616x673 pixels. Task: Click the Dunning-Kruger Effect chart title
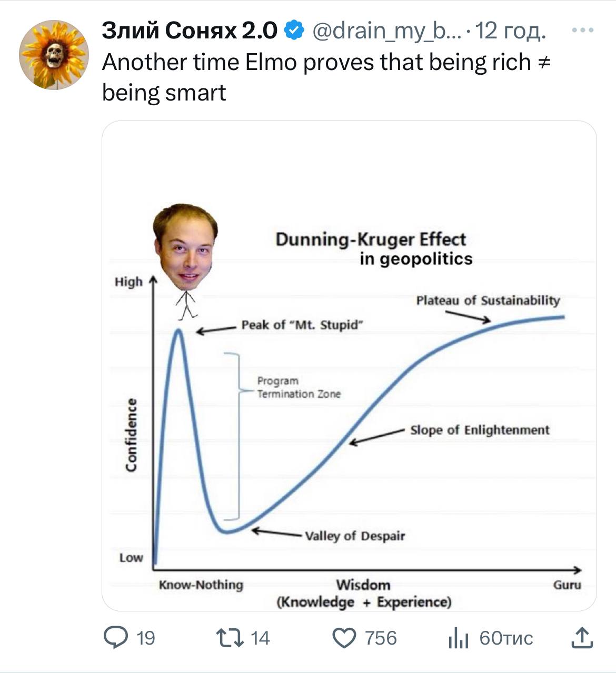click(371, 239)
